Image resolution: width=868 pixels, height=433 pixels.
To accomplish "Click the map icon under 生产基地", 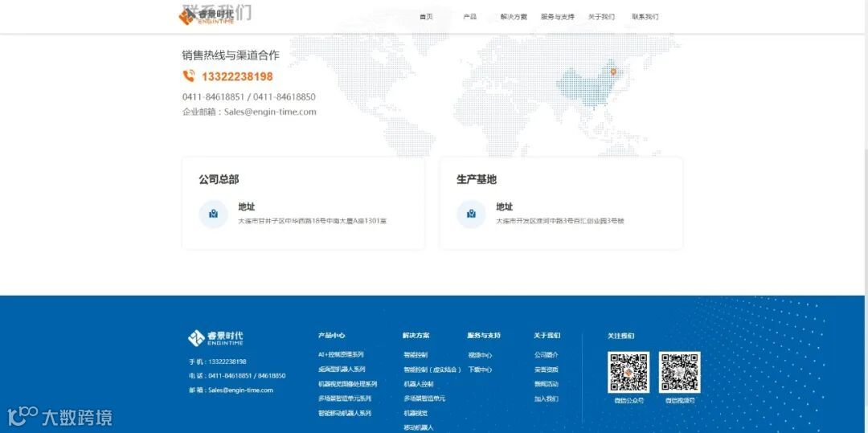I will [471, 214].
